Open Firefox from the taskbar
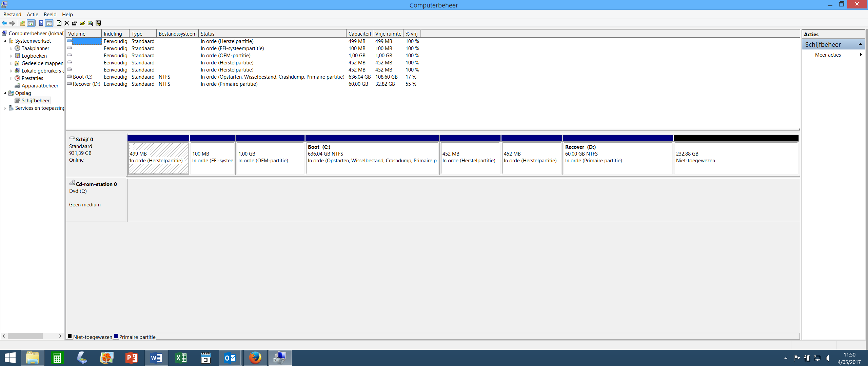This screenshot has height=366, width=868. pos(255,358)
